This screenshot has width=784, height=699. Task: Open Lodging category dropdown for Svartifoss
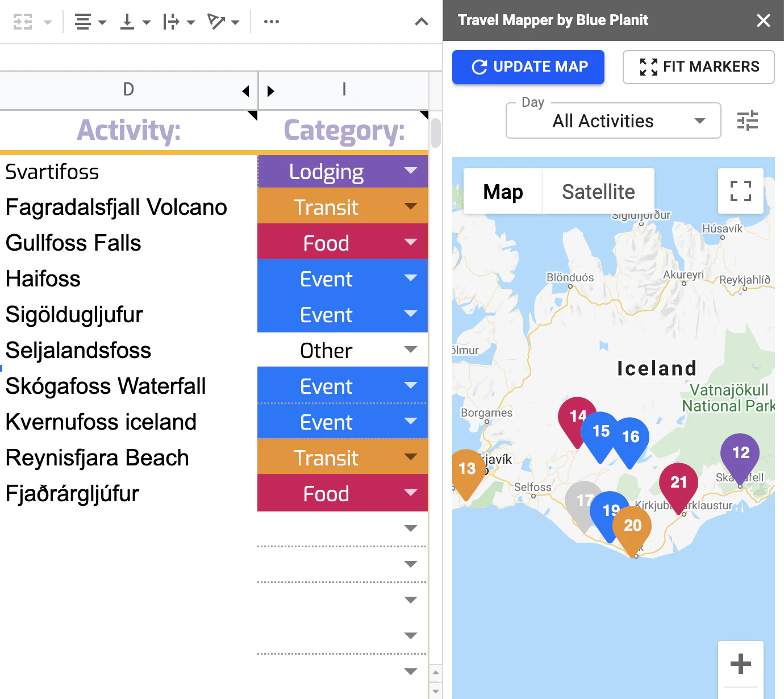click(411, 170)
